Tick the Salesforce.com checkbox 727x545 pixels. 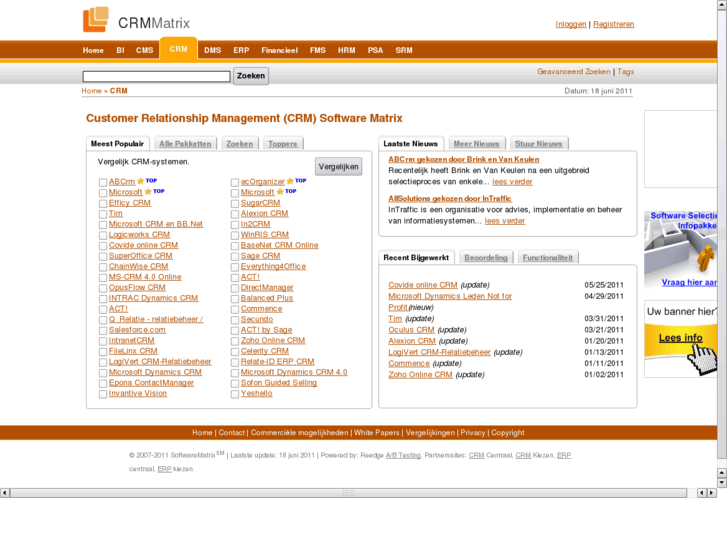pos(103,331)
